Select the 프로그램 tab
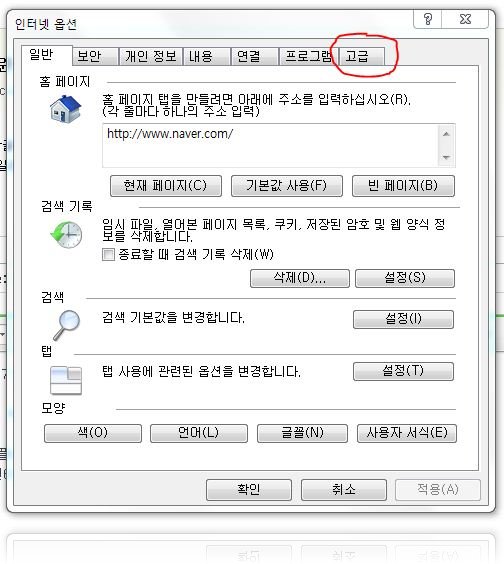 click(x=309, y=56)
